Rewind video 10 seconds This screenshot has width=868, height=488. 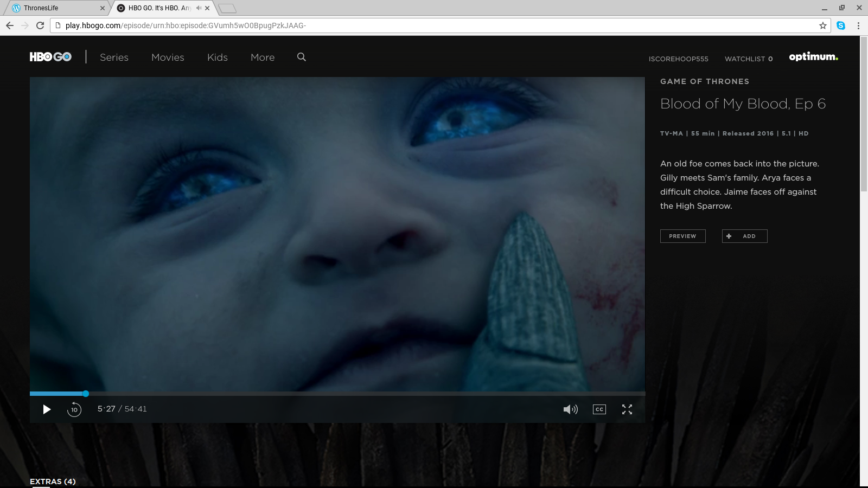point(74,409)
